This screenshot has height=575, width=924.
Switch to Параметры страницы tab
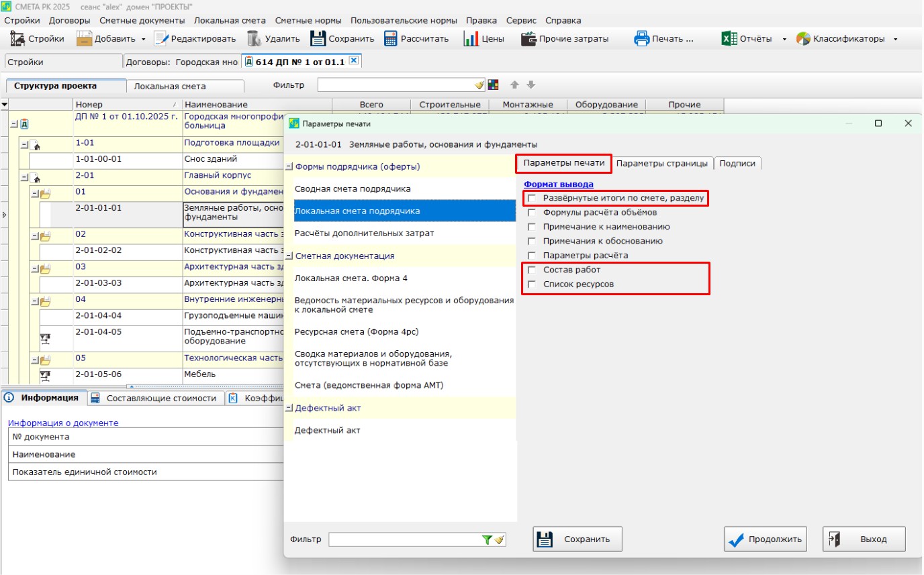click(661, 163)
